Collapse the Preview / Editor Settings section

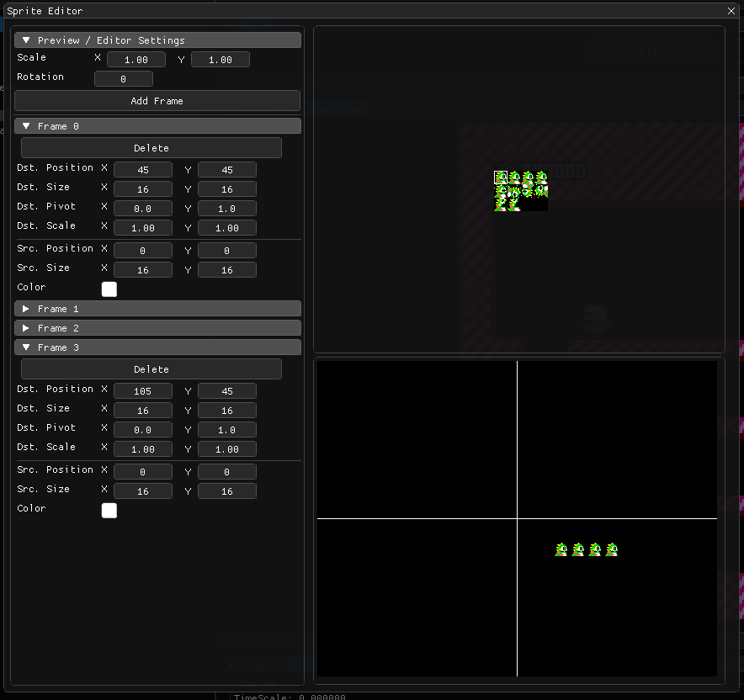click(x=157, y=40)
